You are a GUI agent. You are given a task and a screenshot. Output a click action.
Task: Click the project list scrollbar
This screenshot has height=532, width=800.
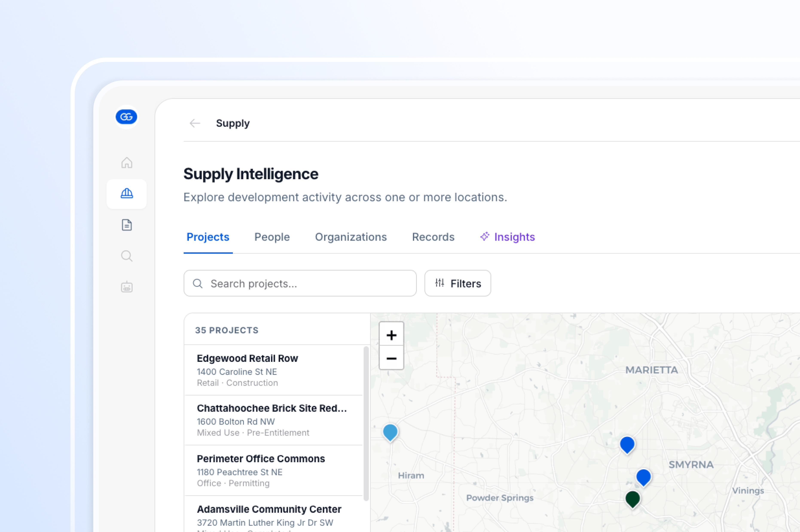click(x=366, y=423)
